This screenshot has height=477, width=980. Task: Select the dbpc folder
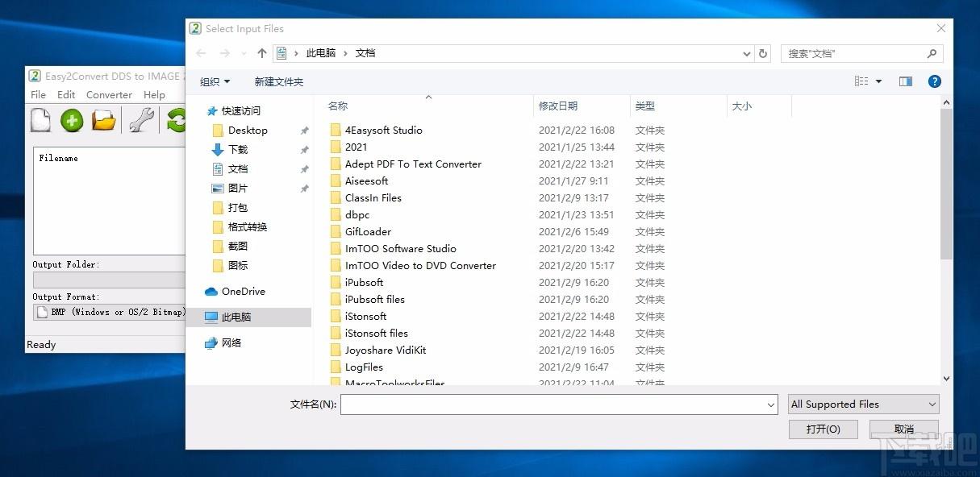357,214
